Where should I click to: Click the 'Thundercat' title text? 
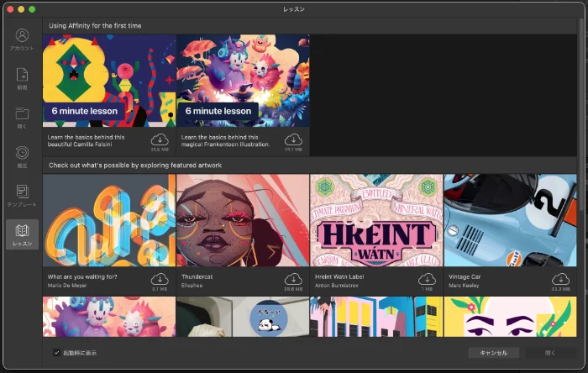197,276
